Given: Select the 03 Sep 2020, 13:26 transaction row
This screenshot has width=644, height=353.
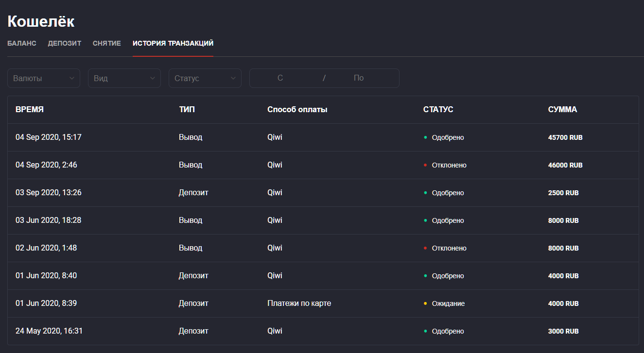Looking at the screenshot, I should coord(49,193).
